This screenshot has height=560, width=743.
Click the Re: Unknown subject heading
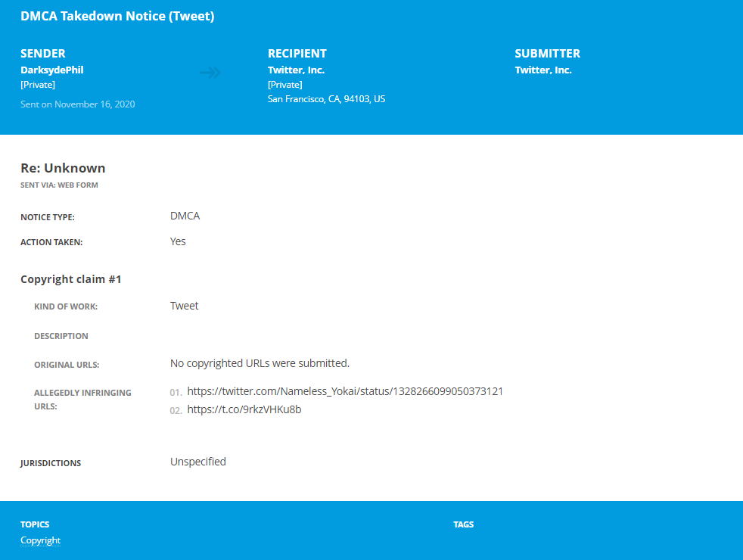[x=63, y=168]
